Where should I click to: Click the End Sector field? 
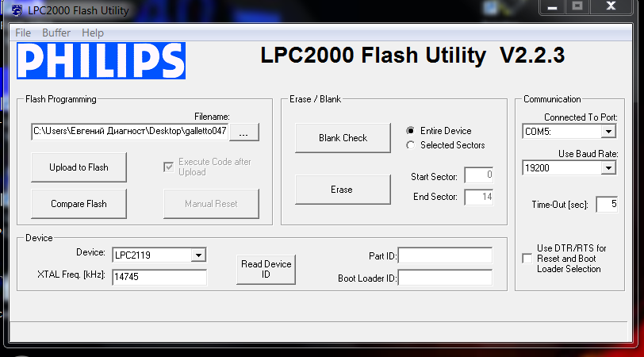[x=479, y=197]
